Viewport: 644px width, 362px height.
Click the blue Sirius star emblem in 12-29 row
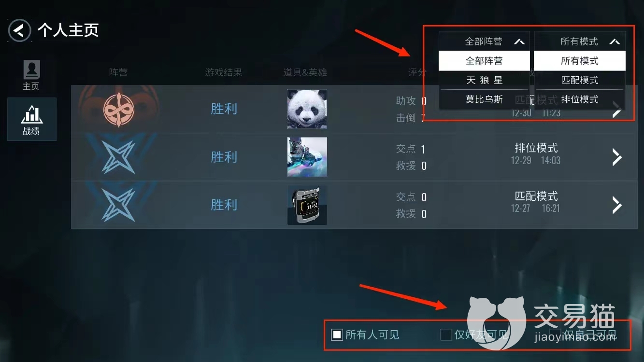click(119, 157)
